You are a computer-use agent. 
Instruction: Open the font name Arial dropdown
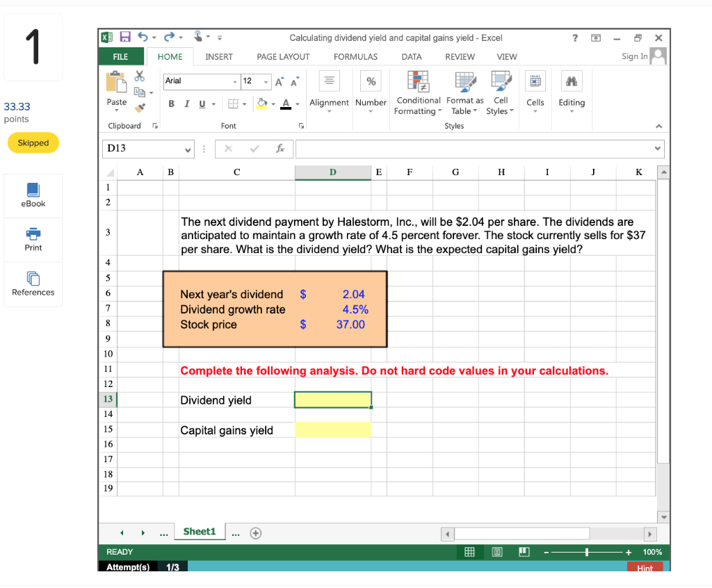(234, 81)
